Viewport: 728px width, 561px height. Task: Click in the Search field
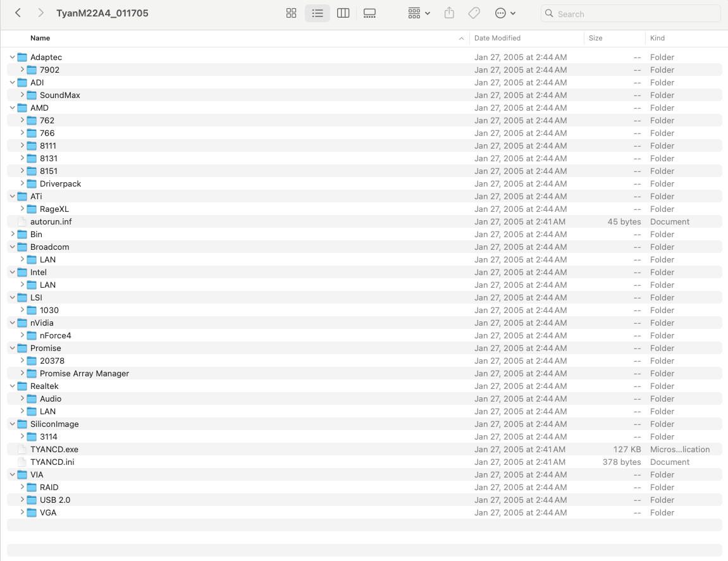(x=631, y=13)
